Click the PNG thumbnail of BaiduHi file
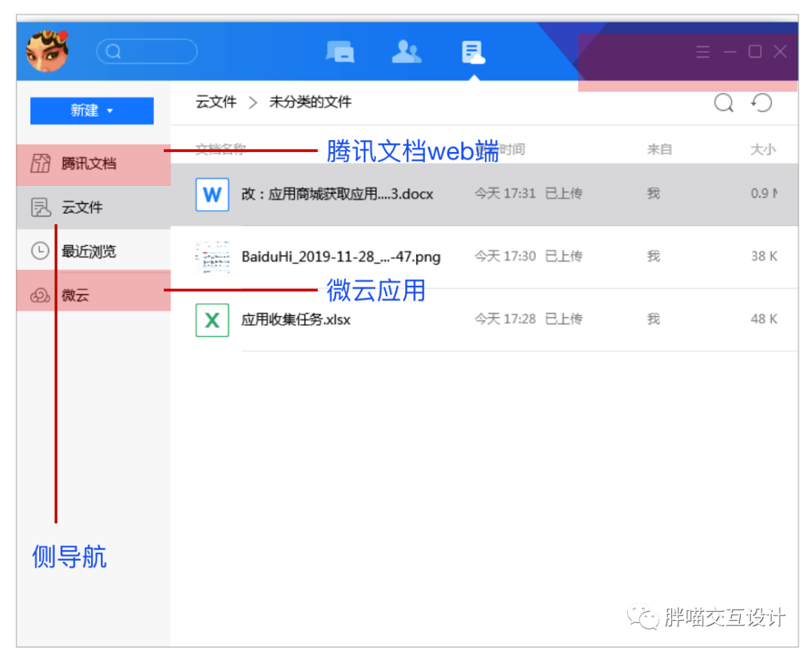 click(212, 257)
